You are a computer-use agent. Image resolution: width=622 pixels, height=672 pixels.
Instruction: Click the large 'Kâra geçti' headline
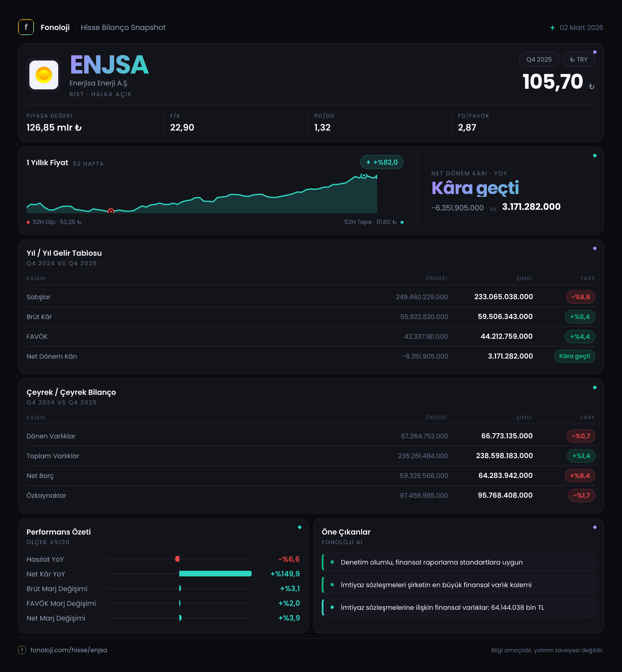coord(475,188)
